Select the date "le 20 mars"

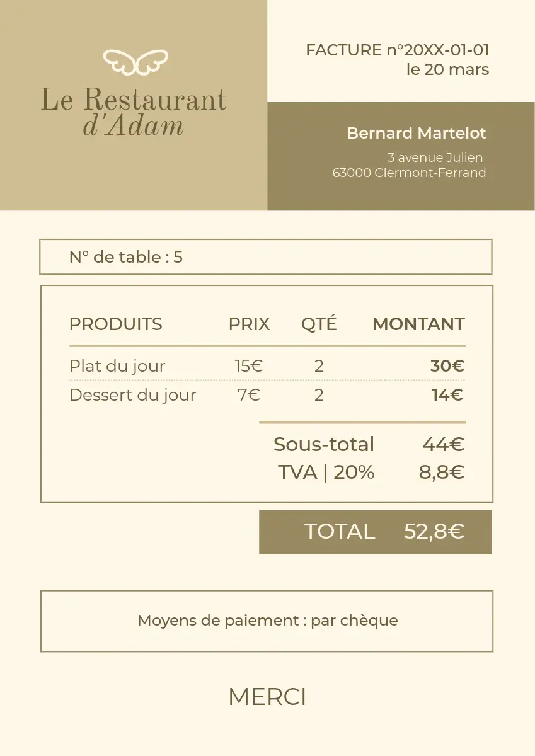click(x=447, y=69)
